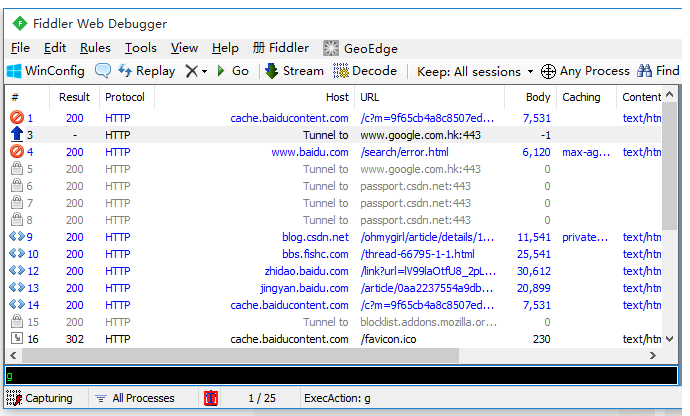Select URL /thread-66795-1-1.html

pyautogui.click(x=417, y=254)
